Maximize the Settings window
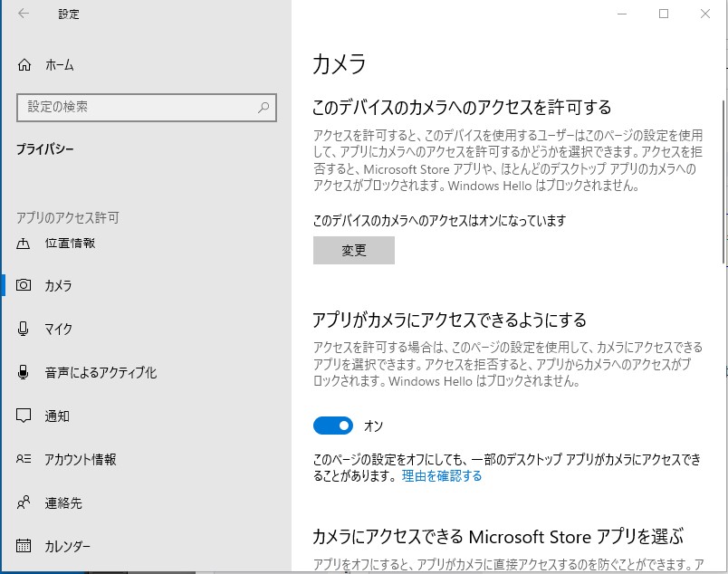The height and width of the screenshot is (574, 728). [664, 14]
